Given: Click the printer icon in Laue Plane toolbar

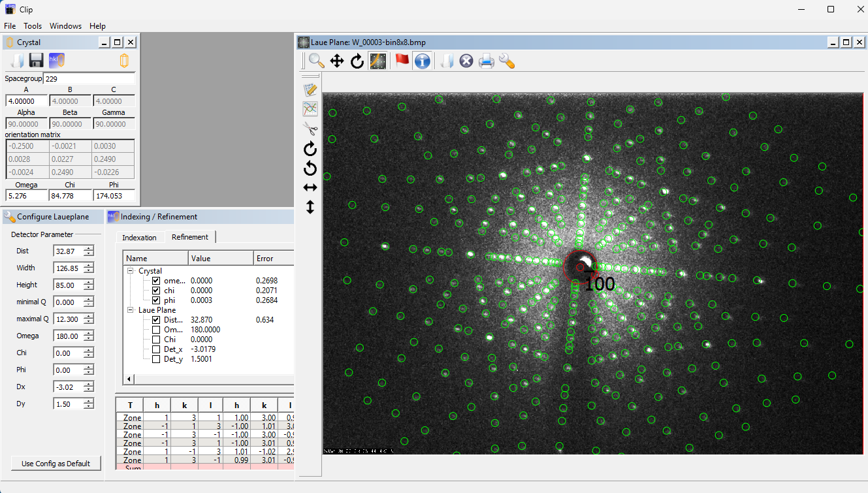Looking at the screenshot, I should [x=486, y=61].
